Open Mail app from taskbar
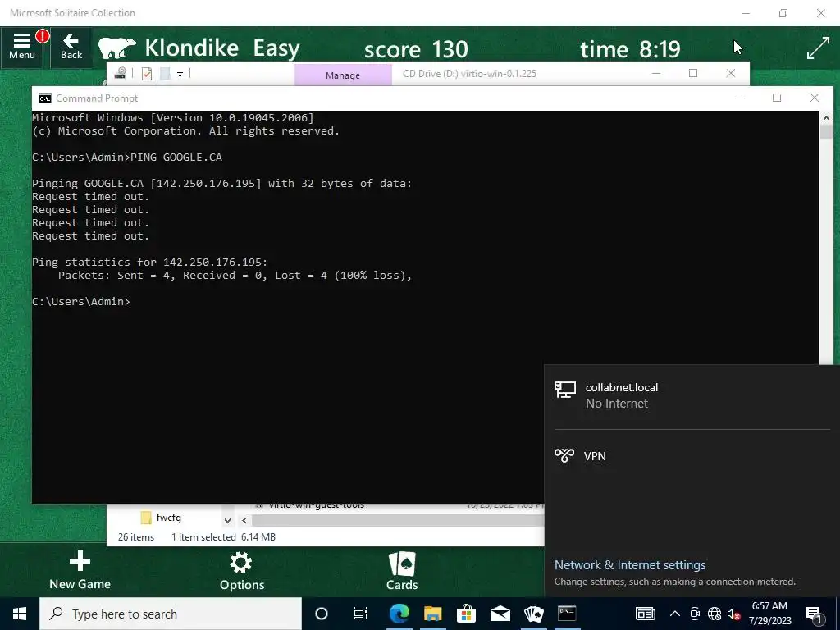 coord(500,614)
